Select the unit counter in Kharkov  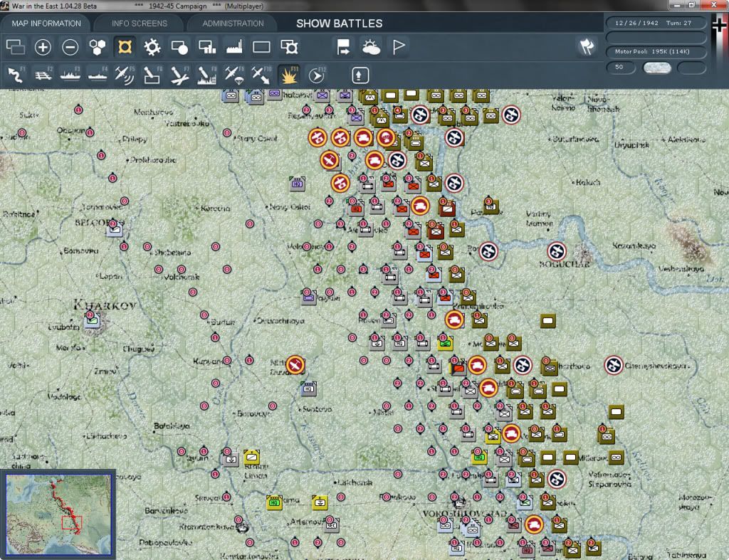click(92, 319)
